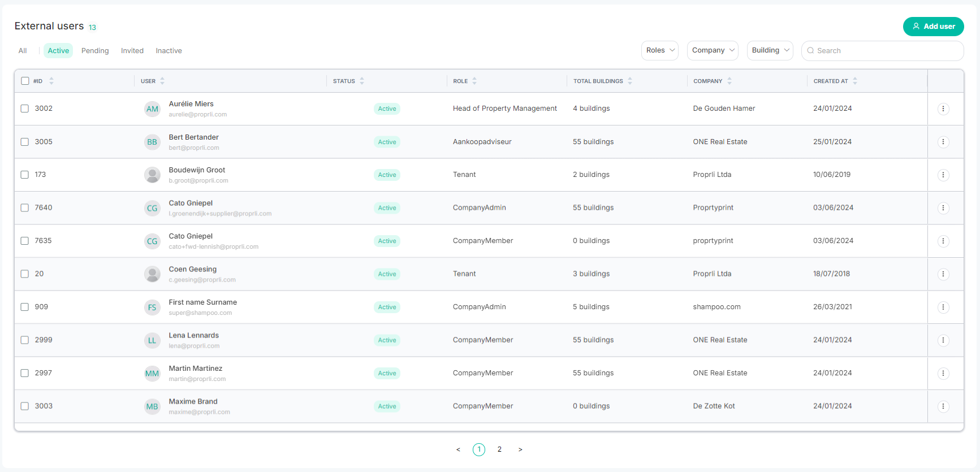
Task: Open the actions menu for user 7640
Action: coord(943,208)
